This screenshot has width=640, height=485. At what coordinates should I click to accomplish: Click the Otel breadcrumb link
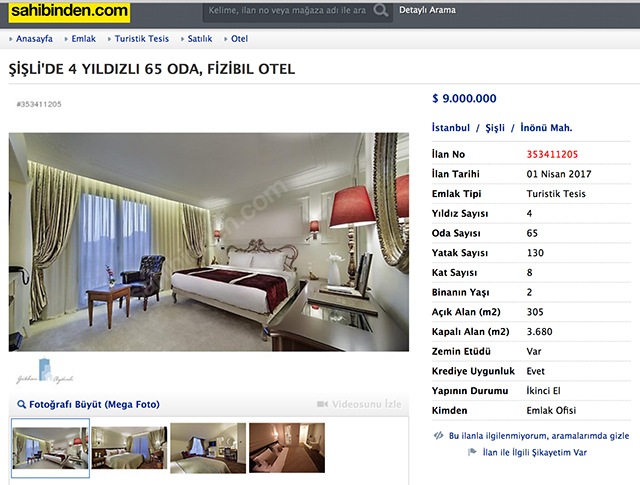[239, 39]
